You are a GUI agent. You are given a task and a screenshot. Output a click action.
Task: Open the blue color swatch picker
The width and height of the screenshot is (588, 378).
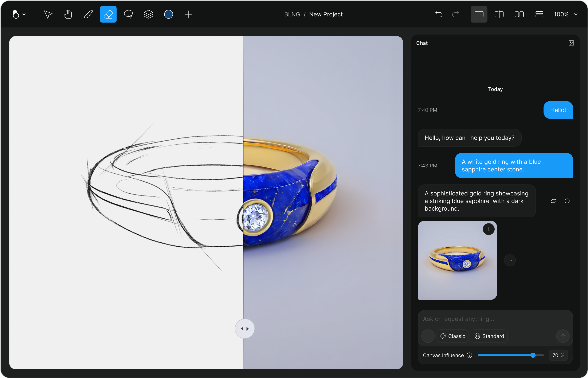tap(168, 14)
